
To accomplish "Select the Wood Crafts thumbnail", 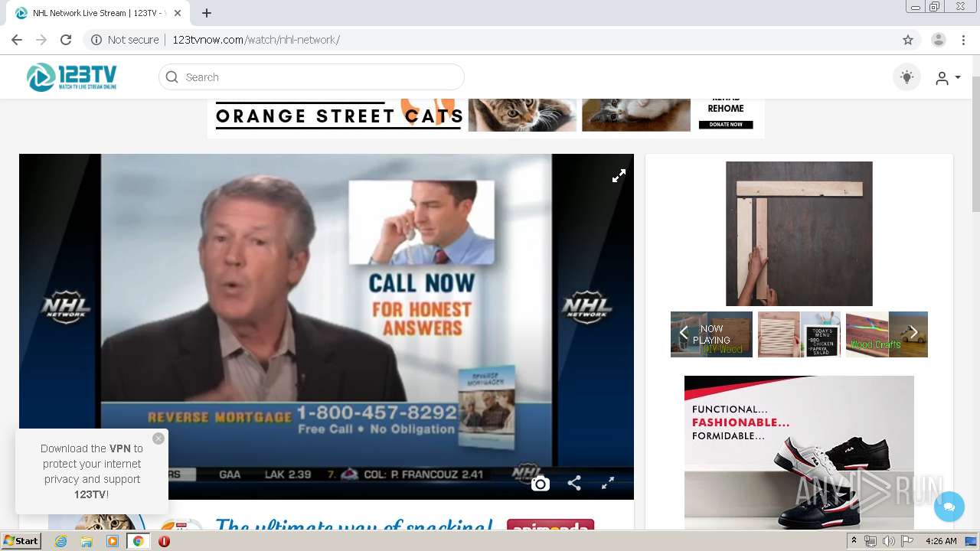I will click(x=887, y=334).
